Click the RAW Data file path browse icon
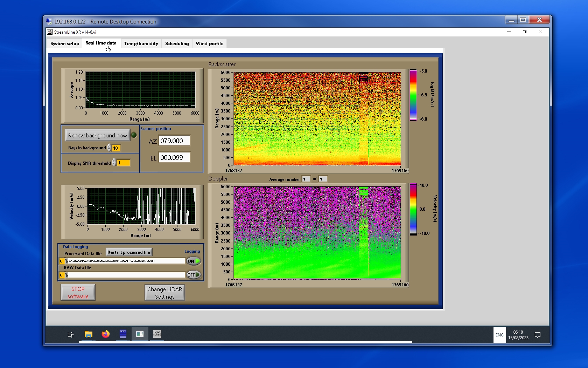Image resolution: width=588 pixels, height=368 pixels. 66,275
